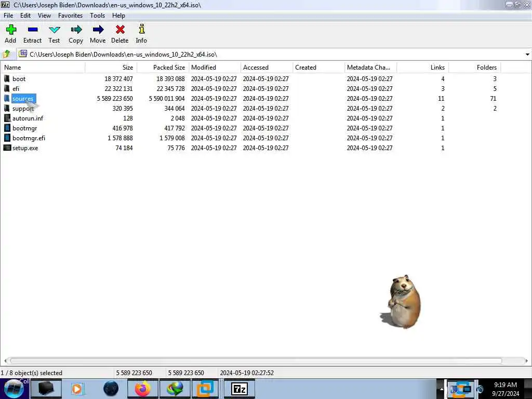
Task: Click the Info toolbar icon
Action: coord(141,29)
